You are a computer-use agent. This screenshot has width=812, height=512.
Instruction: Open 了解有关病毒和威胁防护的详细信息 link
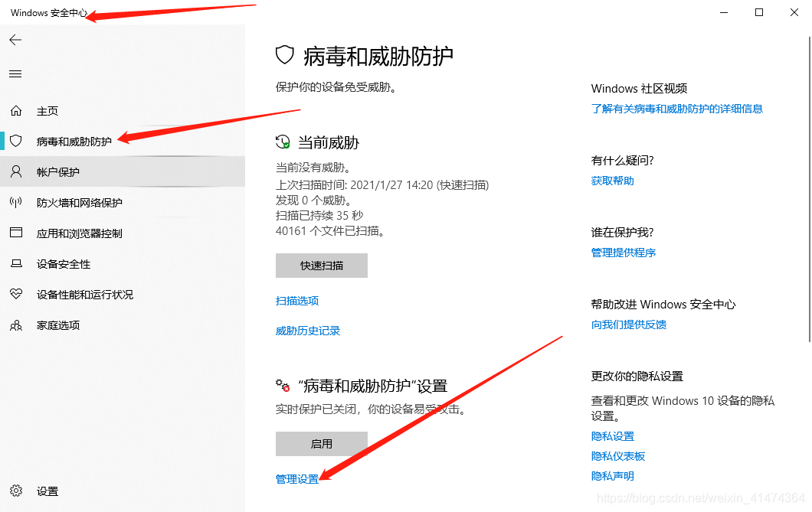(x=677, y=109)
